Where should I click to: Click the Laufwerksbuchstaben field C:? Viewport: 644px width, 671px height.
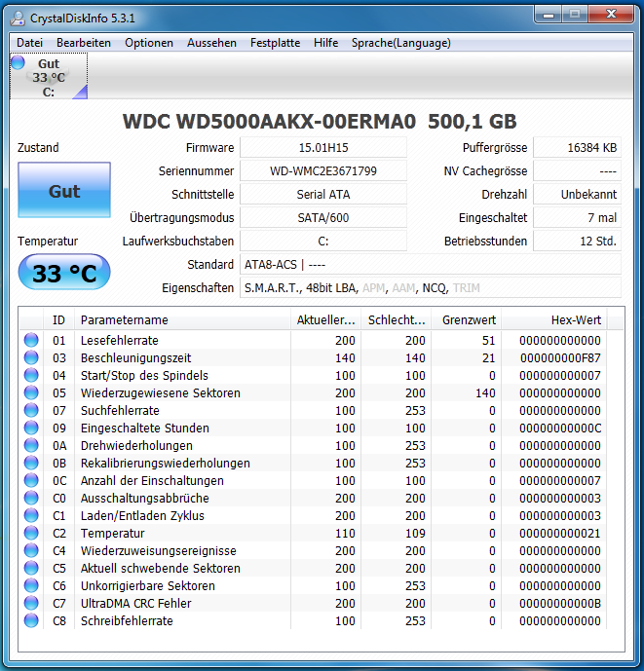click(323, 241)
